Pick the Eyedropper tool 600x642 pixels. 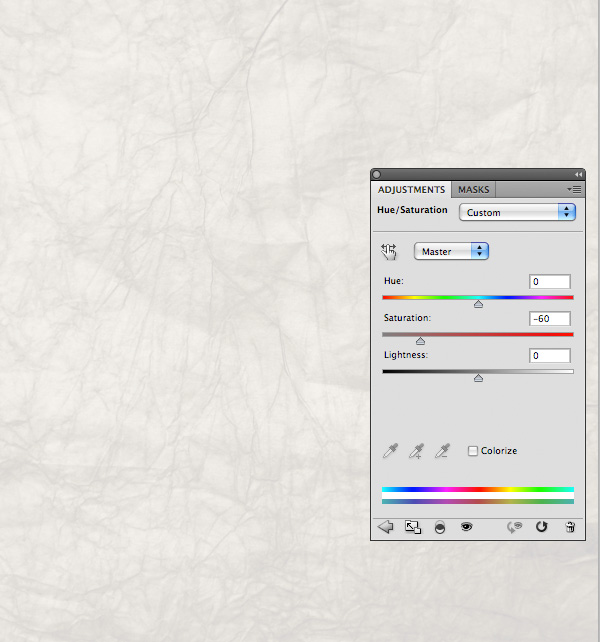390,452
